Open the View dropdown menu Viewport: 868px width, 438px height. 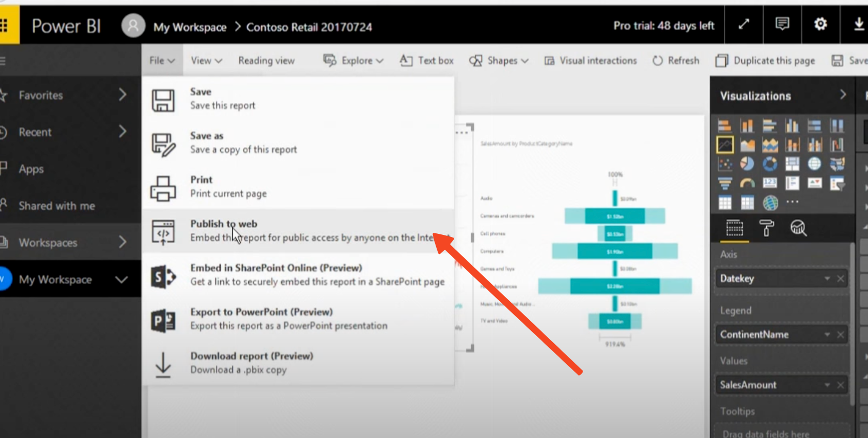[x=206, y=60]
